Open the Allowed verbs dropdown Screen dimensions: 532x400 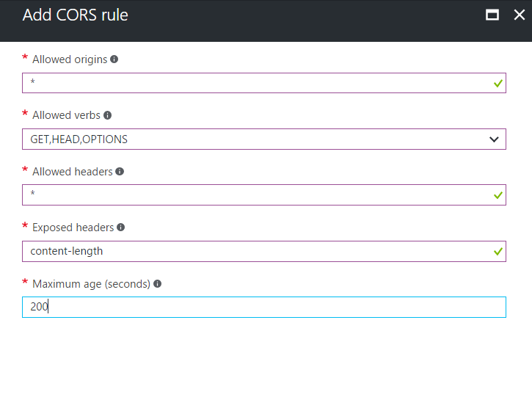[264, 139]
